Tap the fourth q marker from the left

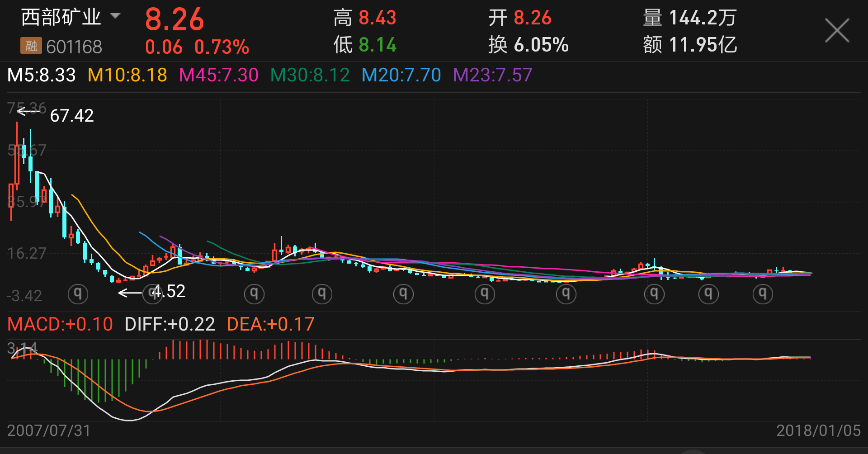click(322, 294)
